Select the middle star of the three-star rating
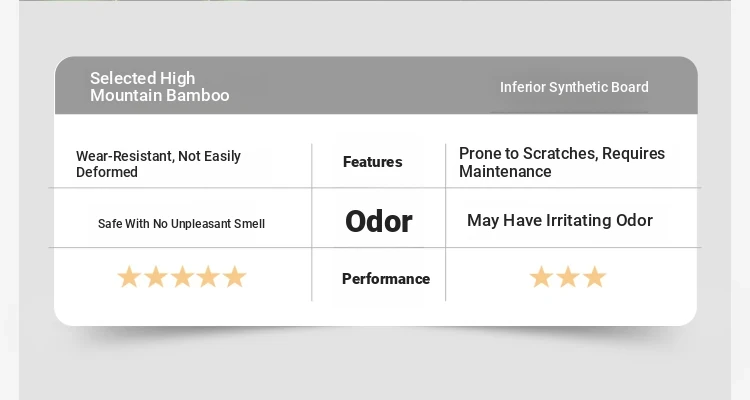The height and width of the screenshot is (400, 750). [568, 277]
